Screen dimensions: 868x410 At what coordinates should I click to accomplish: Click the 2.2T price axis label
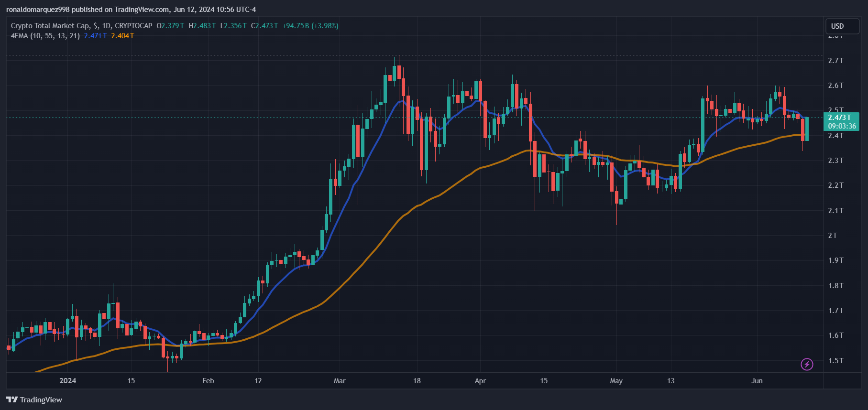tap(836, 185)
